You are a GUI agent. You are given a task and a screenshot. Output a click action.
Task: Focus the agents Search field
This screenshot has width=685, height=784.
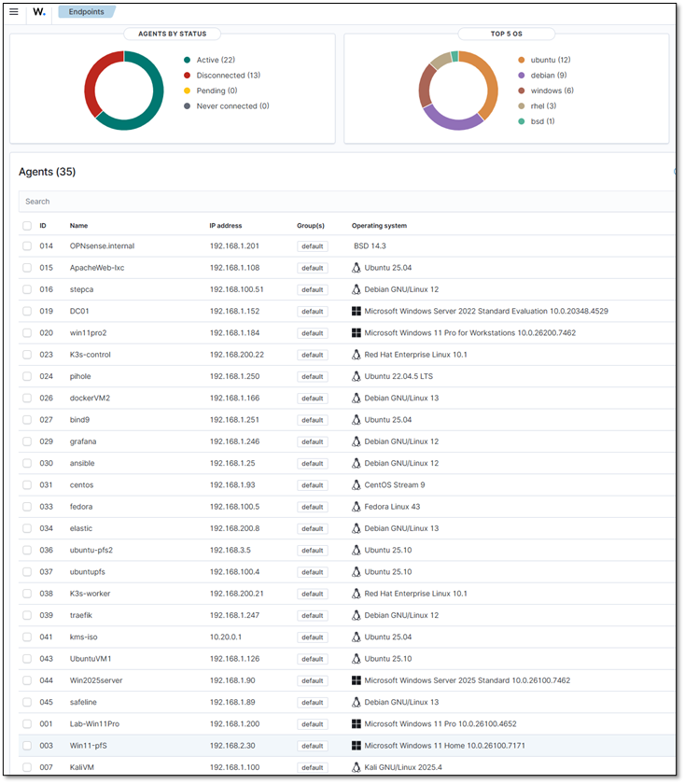pos(347,202)
